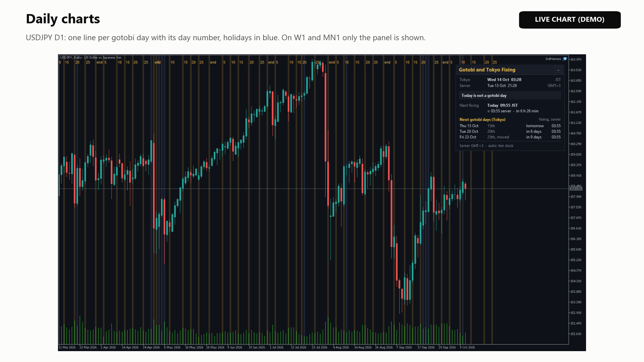Click the "7 Sep 2026" time axis label

point(404,348)
